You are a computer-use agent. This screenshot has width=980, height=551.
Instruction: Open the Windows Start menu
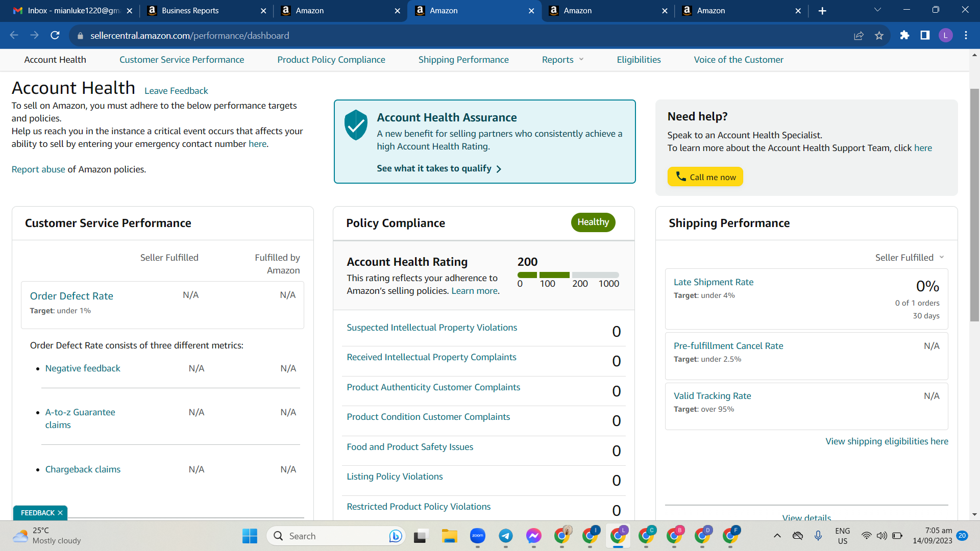250,536
